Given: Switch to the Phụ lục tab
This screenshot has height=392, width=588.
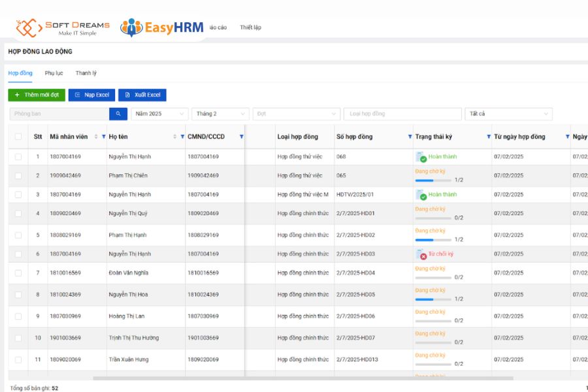Looking at the screenshot, I should pyautogui.click(x=54, y=73).
